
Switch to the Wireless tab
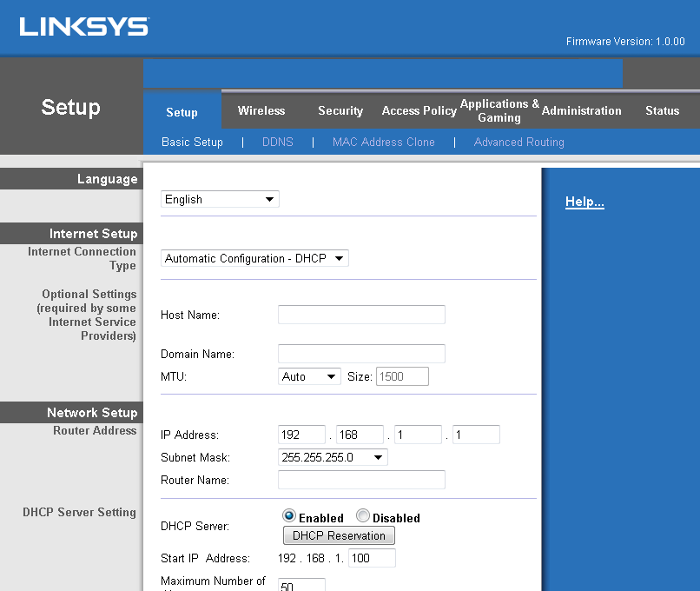click(261, 110)
